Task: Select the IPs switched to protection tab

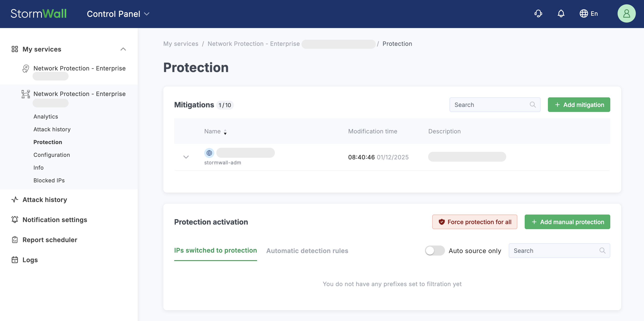Action: (215, 251)
